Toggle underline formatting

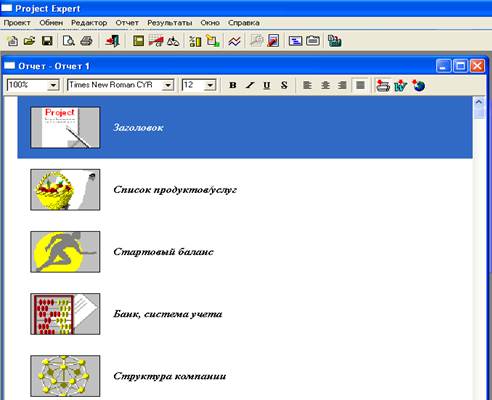(x=267, y=85)
